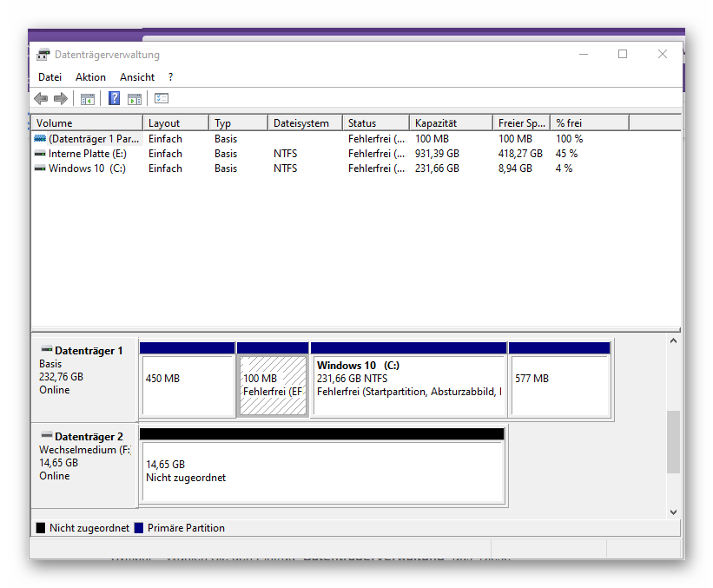713x588 pixels.
Task: Click the Interne Platte (E:) drive icon
Action: (x=40, y=154)
